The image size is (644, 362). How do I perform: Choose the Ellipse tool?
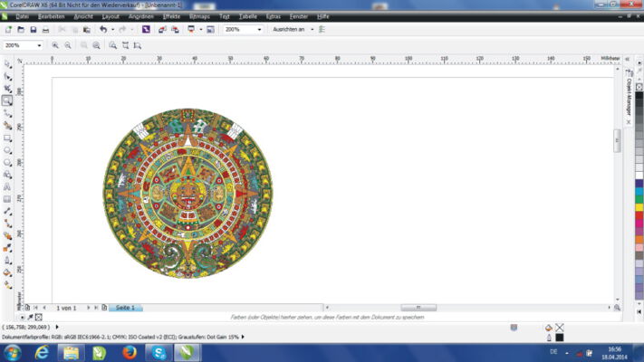pyautogui.click(x=7, y=150)
